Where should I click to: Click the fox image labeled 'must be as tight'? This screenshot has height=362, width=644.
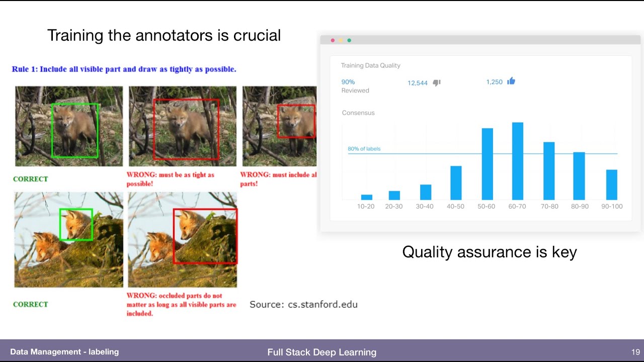tap(183, 126)
